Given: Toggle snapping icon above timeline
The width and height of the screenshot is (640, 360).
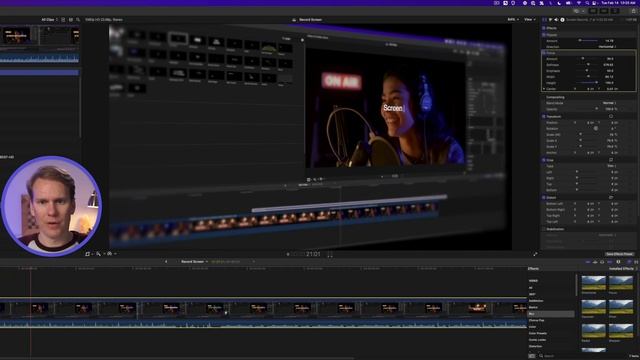Looking at the screenshot, I should [x=609, y=262].
